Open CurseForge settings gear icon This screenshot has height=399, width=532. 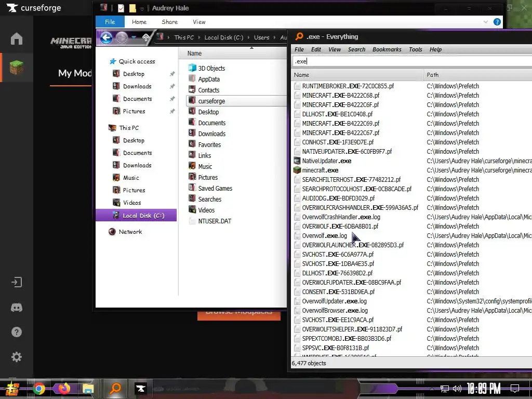(x=16, y=356)
